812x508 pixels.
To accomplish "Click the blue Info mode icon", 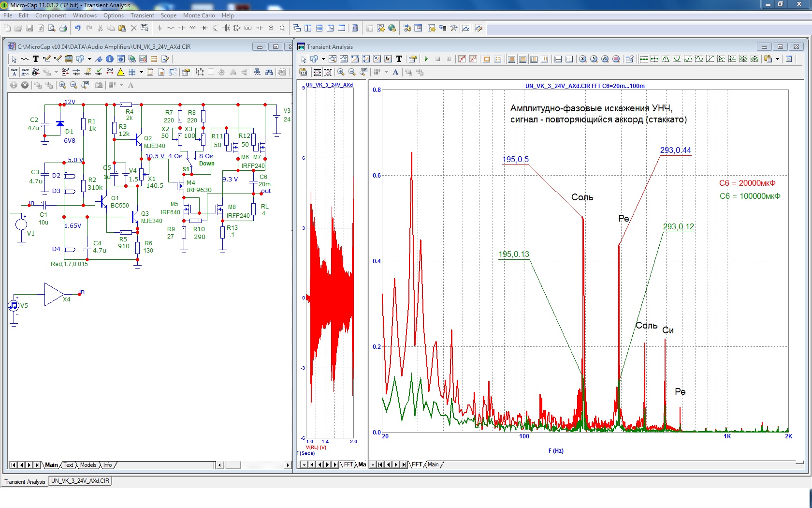I will pyautogui.click(x=110, y=59).
